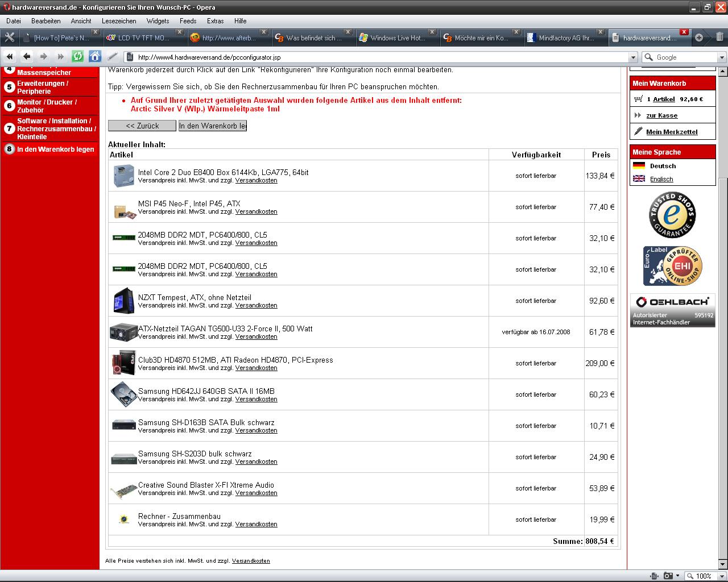Open the Ansicht menu
Screen dimensions: 728x582
pos(81,20)
